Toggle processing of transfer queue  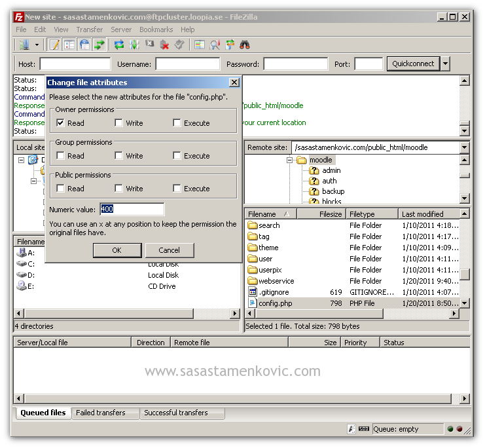(134, 45)
